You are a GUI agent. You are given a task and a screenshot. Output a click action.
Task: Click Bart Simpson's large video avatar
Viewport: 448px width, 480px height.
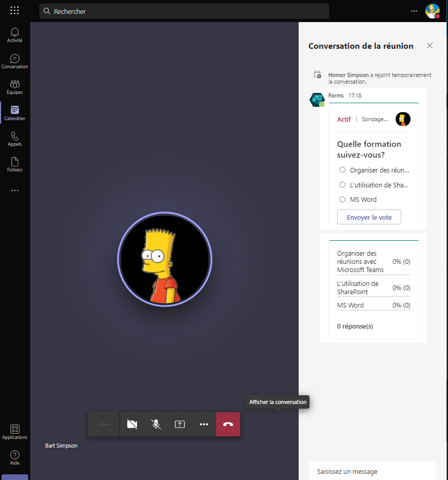(x=165, y=259)
